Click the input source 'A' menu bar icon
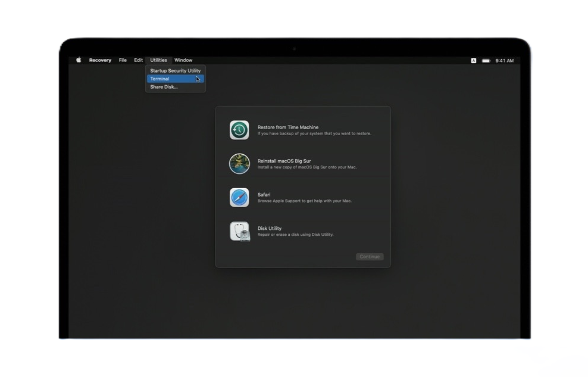Screen dimensions: 588x377 [474, 60]
